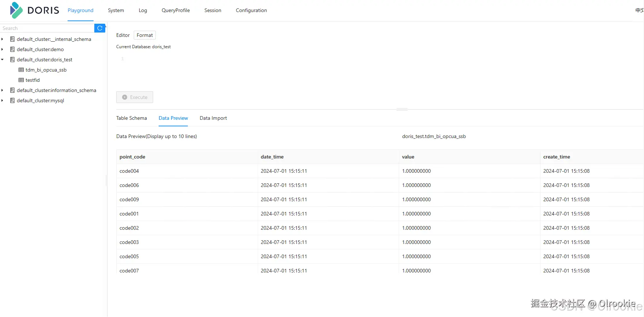Click the create_time column header
Viewport: 644px width, 317px height.
pyautogui.click(x=592, y=157)
